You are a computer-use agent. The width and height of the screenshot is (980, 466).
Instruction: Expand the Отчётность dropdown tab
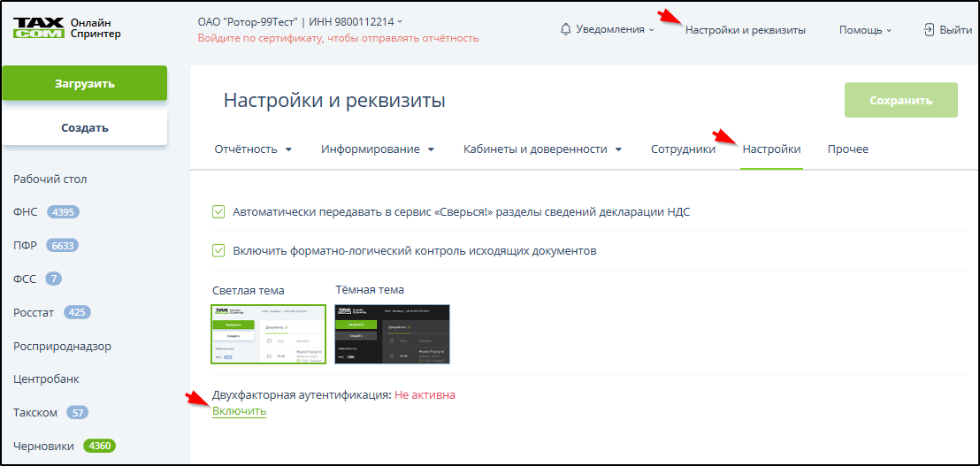coord(253,149)
